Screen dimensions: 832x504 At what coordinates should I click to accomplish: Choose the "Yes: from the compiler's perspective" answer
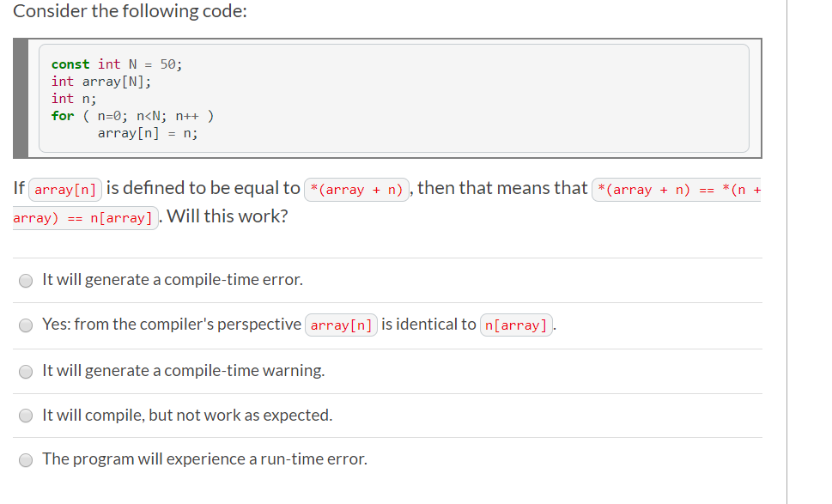point(26,325)
